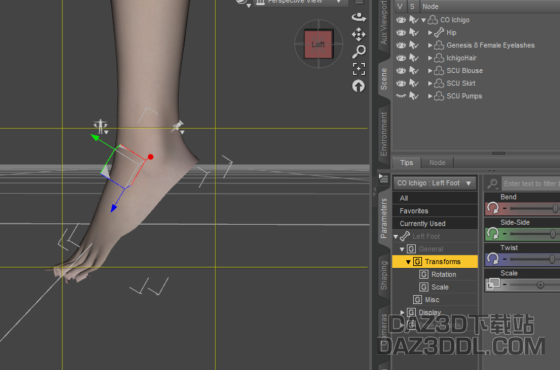Click the red gizmo rotation handle dot
The width and height of the screenshot is (560, 370).
click(x=150, y=157)
